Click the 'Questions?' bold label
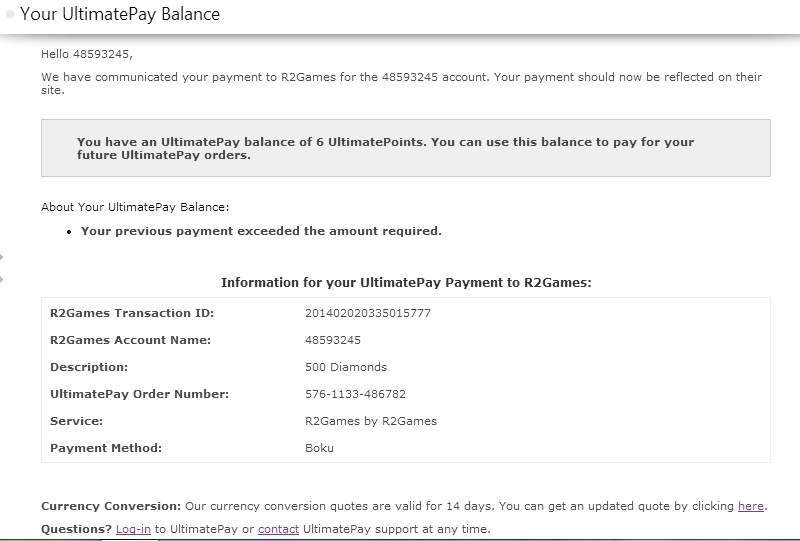This screenshot has width=800, height=541. point(76,529)
